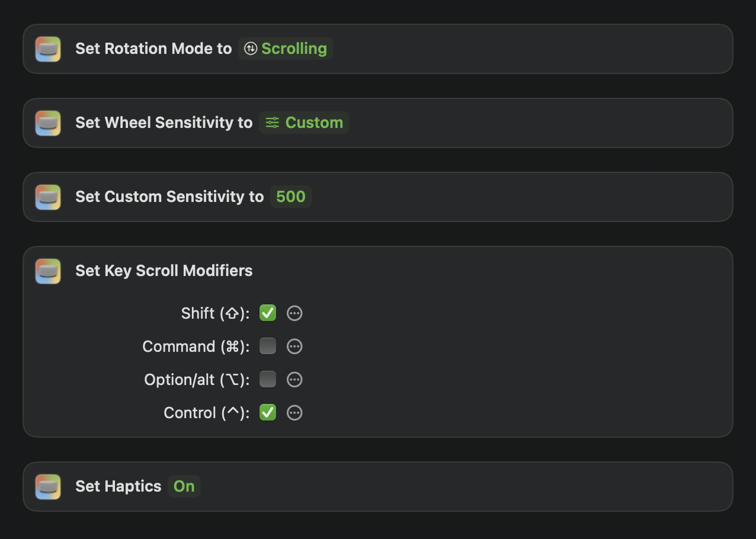
Task: Edit the custom sensitivity value 500
Action: click(290, 197)
